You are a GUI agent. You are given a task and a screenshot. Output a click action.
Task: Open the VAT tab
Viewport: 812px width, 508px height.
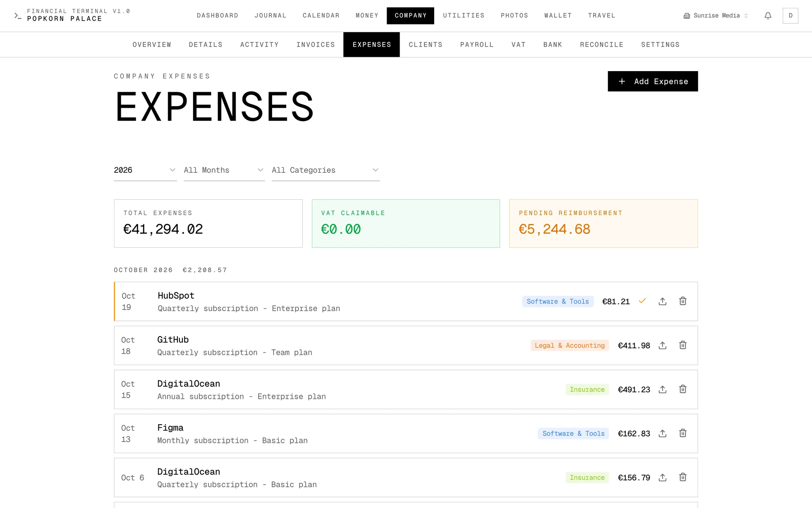518,45
